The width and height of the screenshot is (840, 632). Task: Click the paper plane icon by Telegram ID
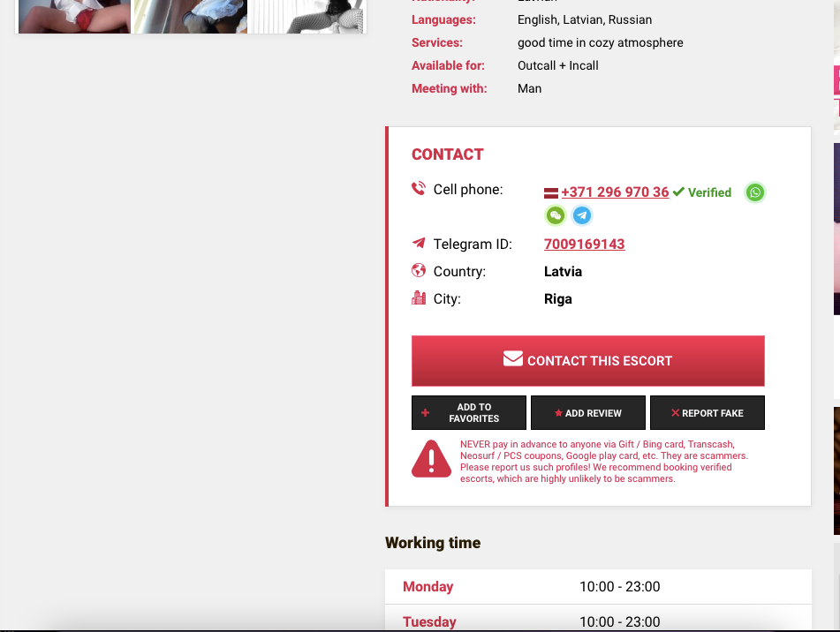click(419, 243)
